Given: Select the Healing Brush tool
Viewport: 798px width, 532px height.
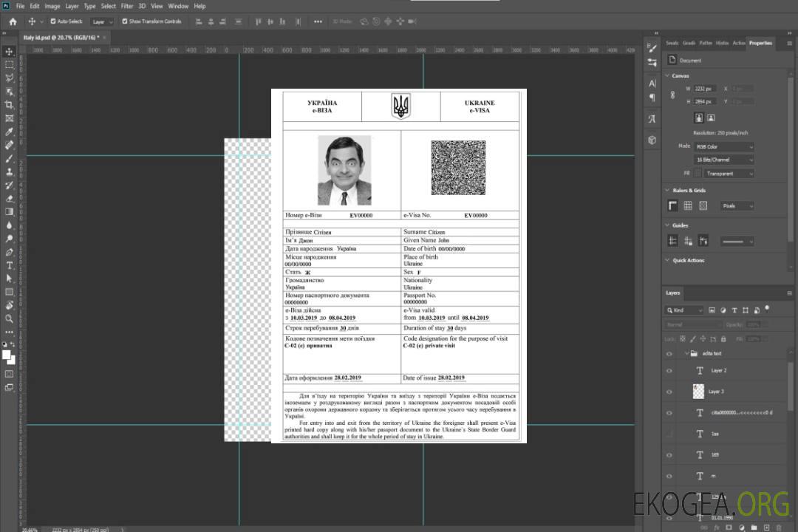Looking at the screenshot, I should pos(9,145).
